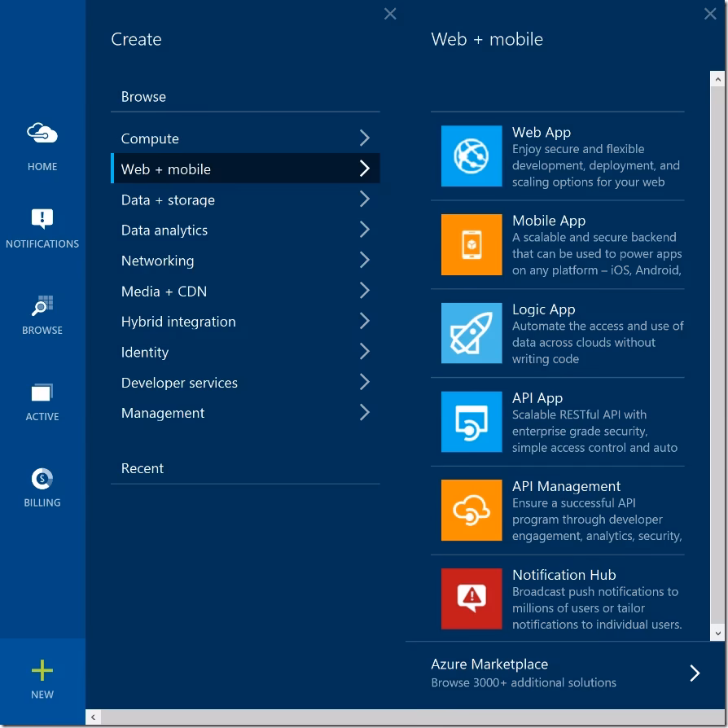Select Identity category

click(245, 352)
